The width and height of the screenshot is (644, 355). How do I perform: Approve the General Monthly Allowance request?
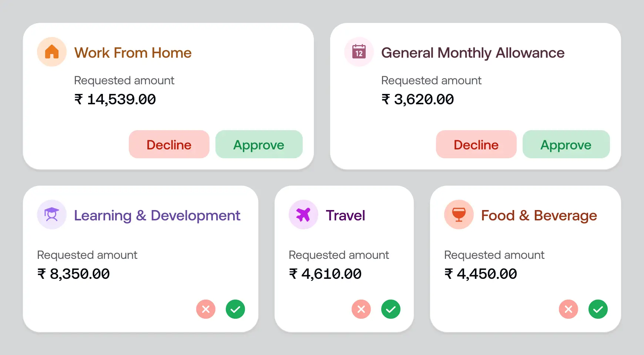[566, 144]
